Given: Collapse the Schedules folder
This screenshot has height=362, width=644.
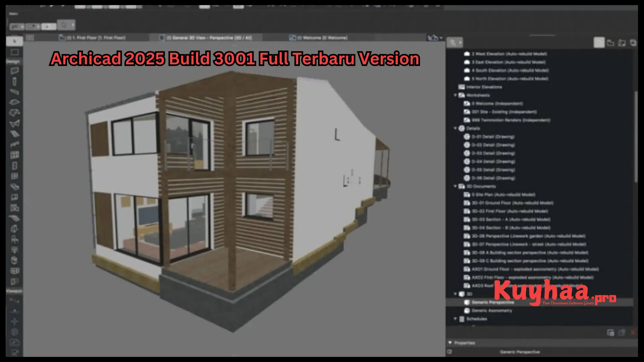Looking at the screenshot, I should 455,319.
